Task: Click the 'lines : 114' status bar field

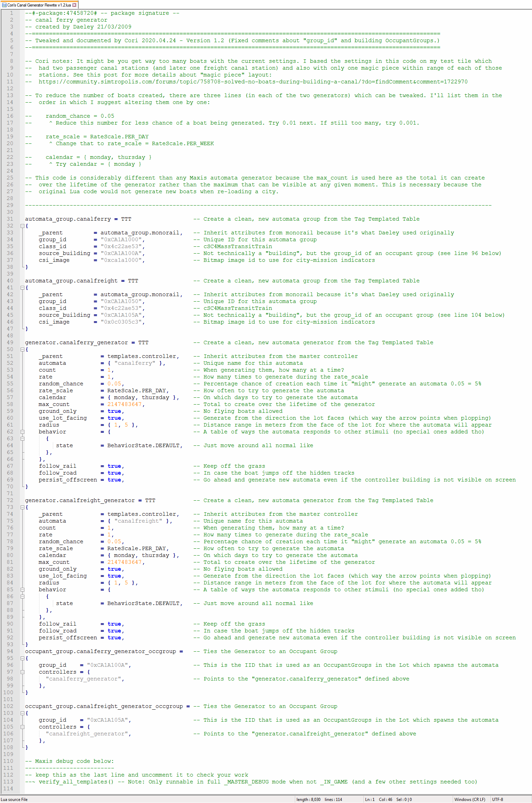Action: tap(333, 800)
